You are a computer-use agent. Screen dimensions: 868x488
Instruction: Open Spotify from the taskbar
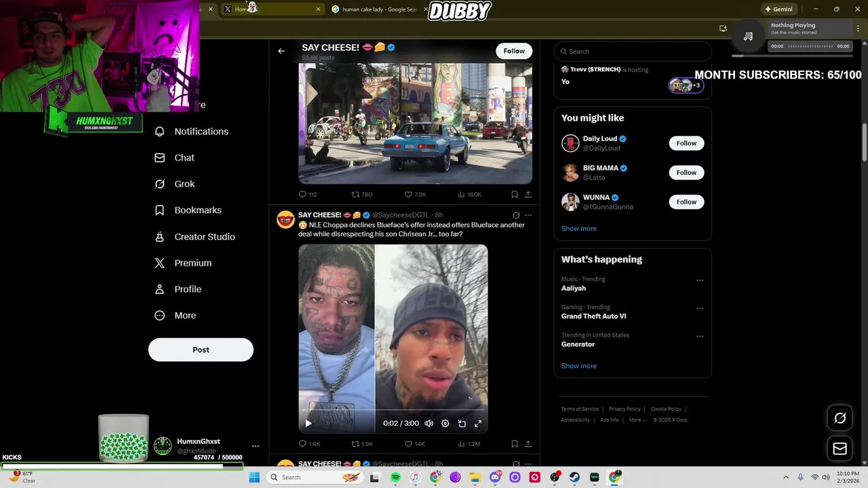(x=395, y=477)
